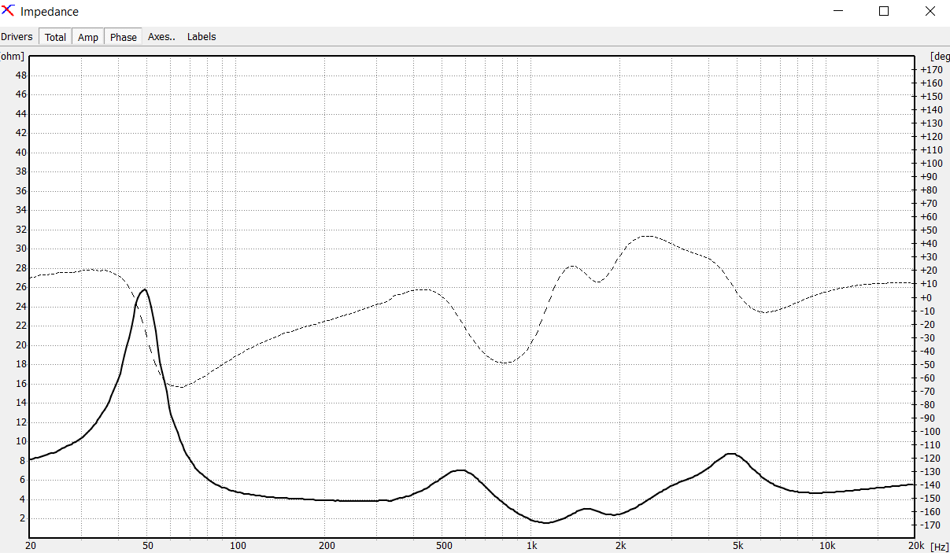Image resolution: width=950 pixels, height=560 pixels.
Task: Toggle the Amp curve button
Action: pyautogui.click(x=88, y=37)
